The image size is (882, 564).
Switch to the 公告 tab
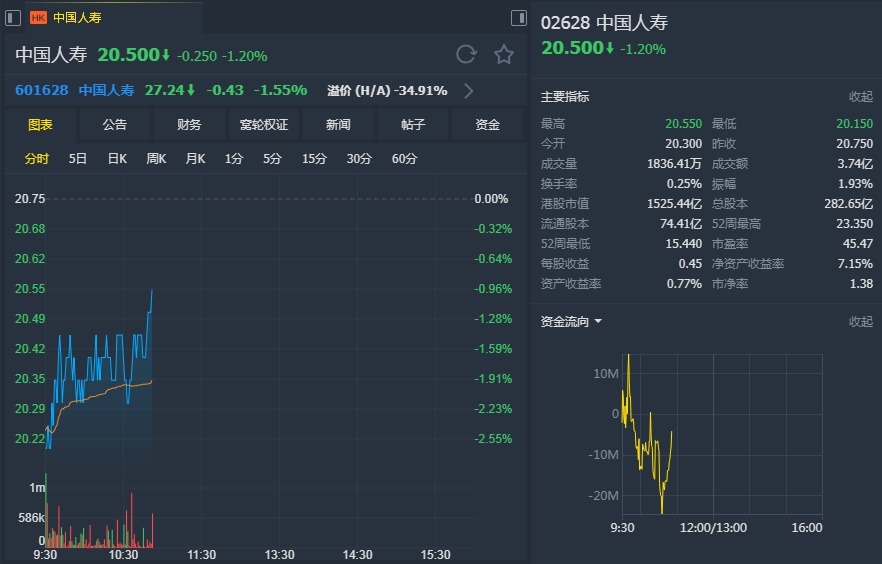pyautogui.click(x=115, y=125)
